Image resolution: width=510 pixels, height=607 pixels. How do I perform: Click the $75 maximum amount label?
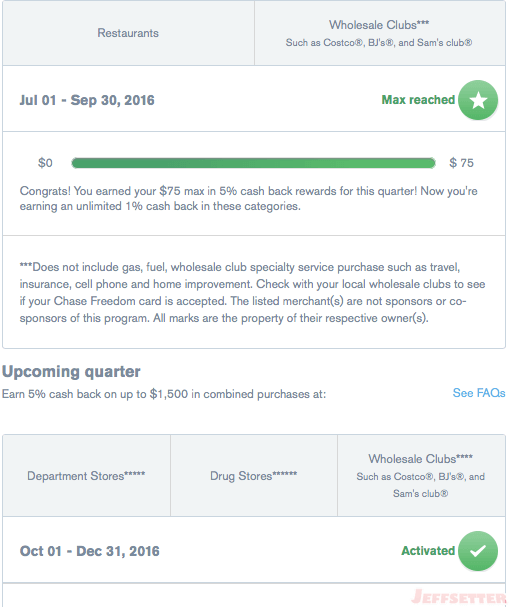pyautogui.click(x=461, y=163)
